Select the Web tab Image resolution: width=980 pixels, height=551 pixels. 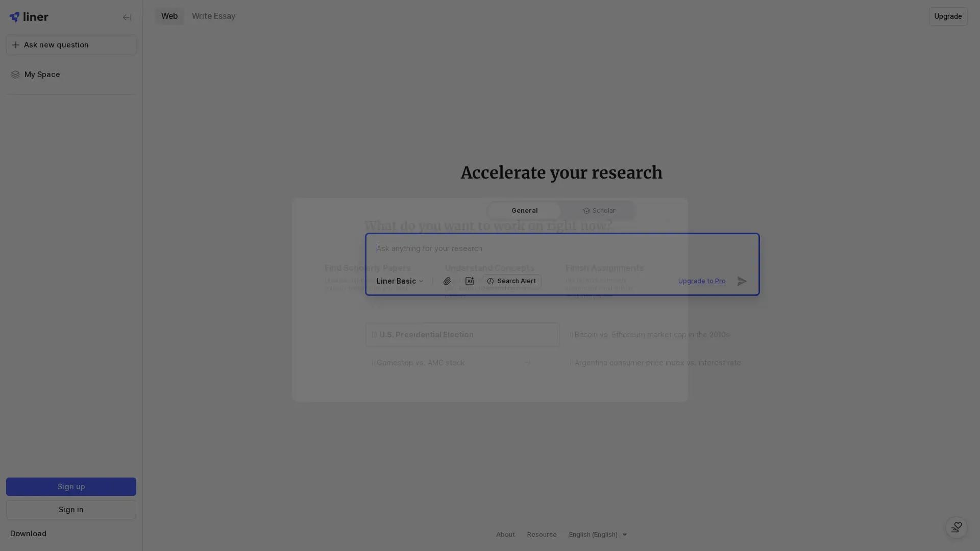point(169,16)
